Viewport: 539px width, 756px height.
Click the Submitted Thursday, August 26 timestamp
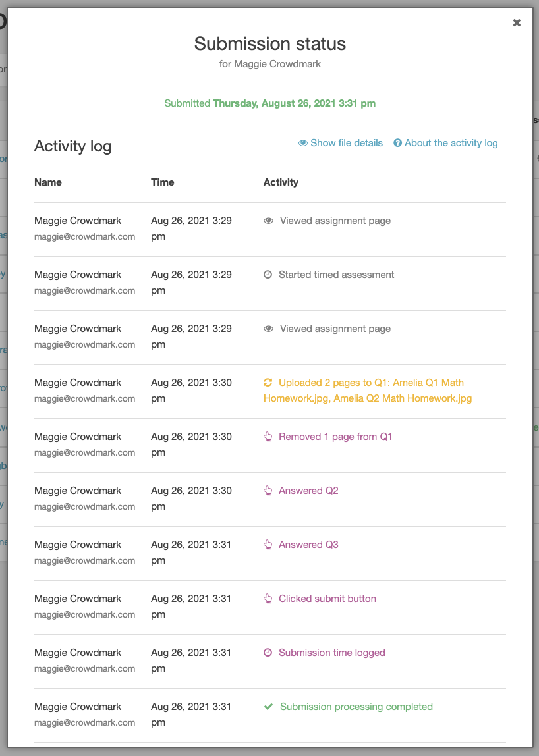[269, 103]
